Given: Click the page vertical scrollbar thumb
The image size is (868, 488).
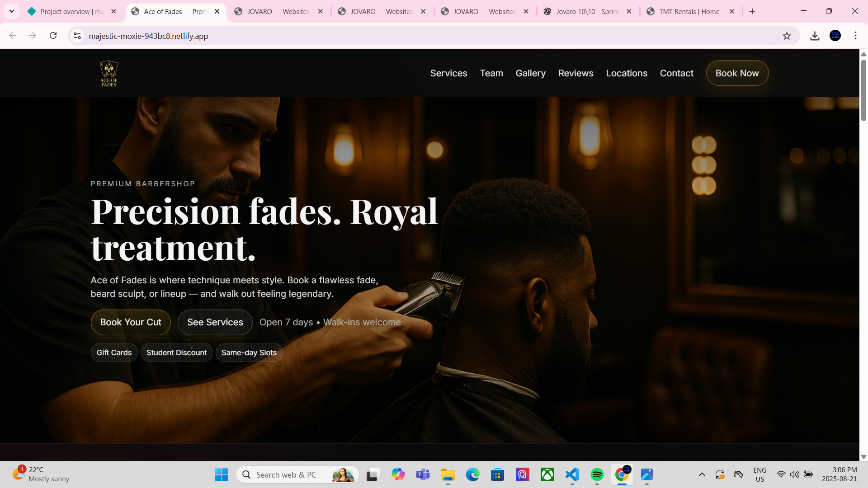Looking at the screenshot, I should coord(863,90).
